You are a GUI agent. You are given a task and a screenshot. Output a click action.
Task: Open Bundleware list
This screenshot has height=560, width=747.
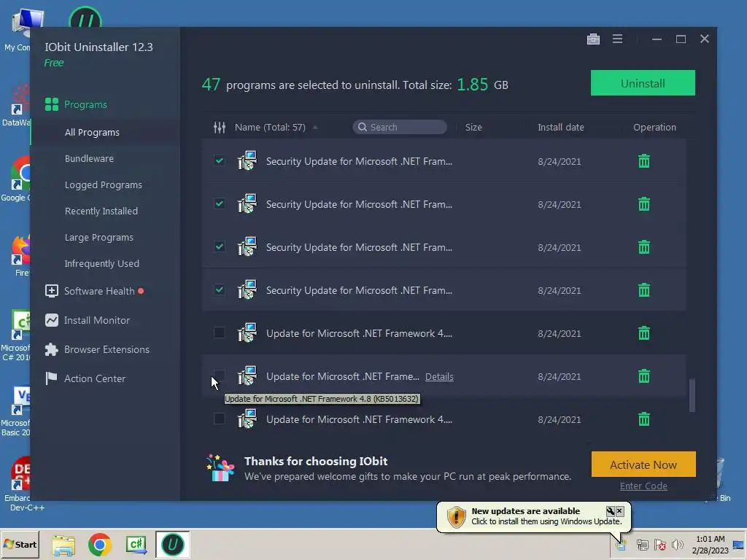pyautogui.click(x=89, y=158)
